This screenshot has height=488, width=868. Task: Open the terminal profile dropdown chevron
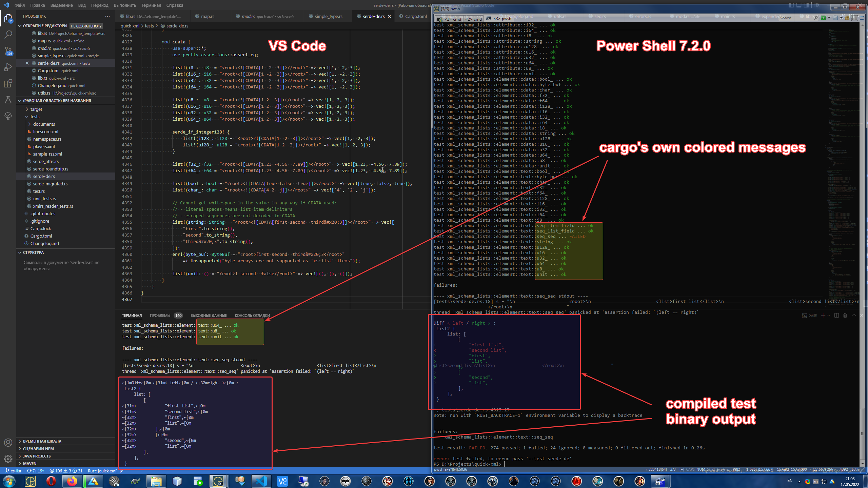(x=828, y=315)
